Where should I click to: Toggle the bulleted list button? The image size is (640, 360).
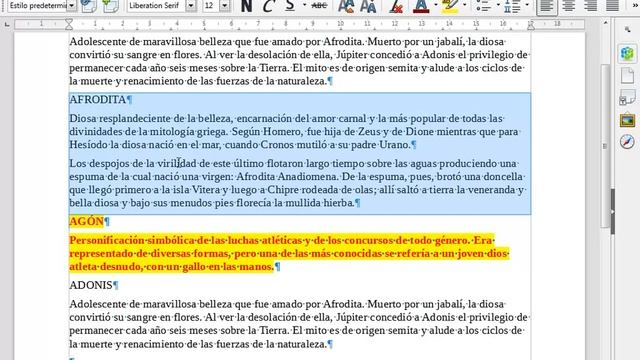[483, 6]
